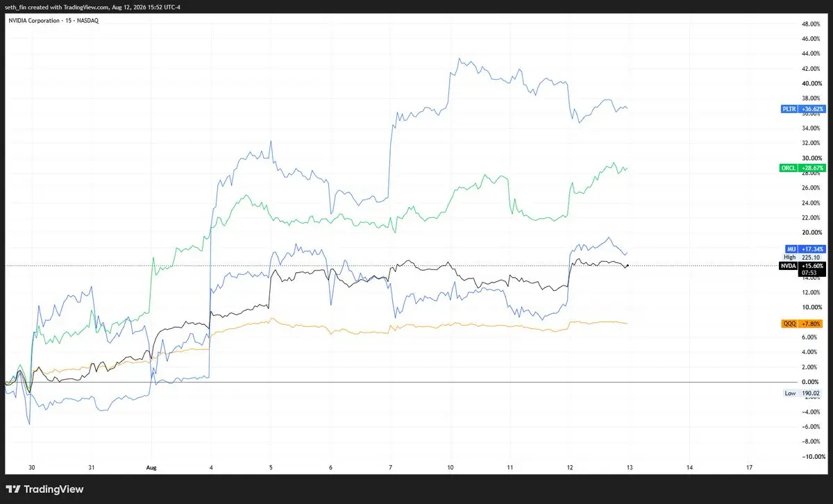Click the date label 12 on time axis
Viewport: 833px width, 504px height.
tap(571, 468)
